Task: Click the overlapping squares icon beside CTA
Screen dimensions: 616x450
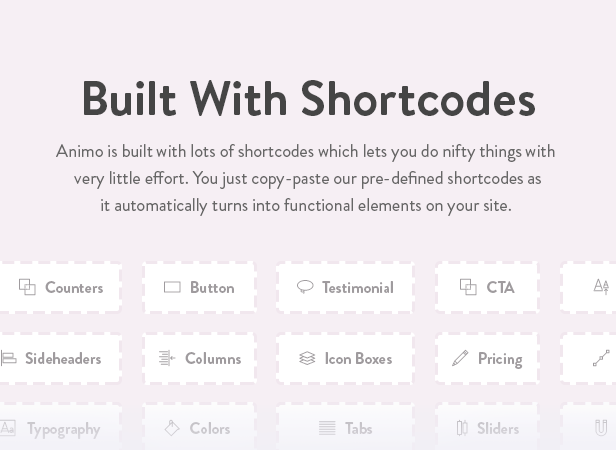Action: [468, 287]
